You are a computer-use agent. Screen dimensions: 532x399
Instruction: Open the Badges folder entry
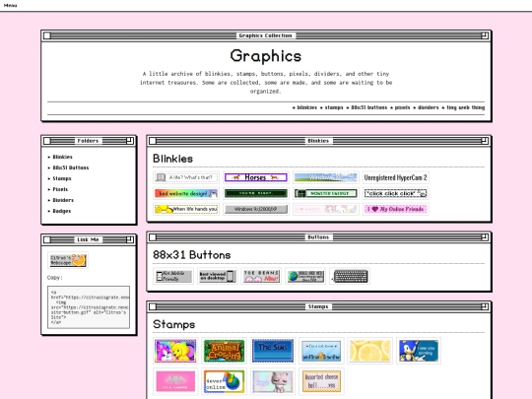62,211
